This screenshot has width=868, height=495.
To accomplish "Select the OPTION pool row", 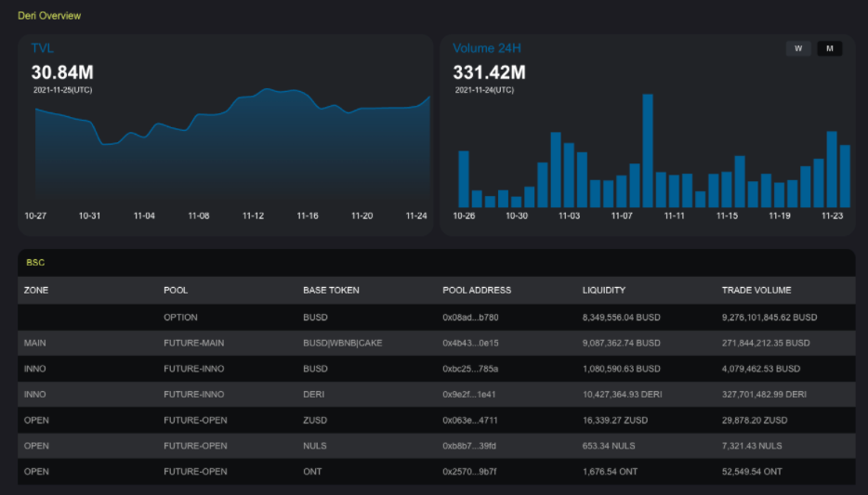I will click(x=180, y=318).
